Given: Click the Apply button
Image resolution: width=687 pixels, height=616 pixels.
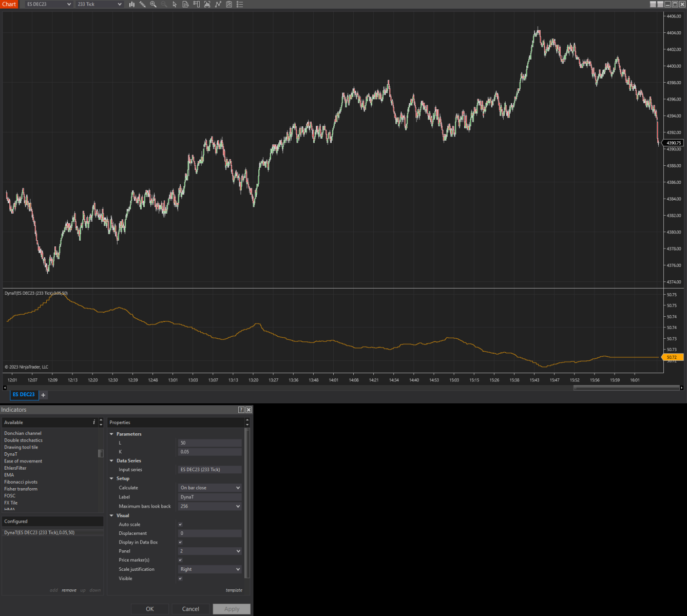Looking at the screenshot, I should tap(232, 609).
